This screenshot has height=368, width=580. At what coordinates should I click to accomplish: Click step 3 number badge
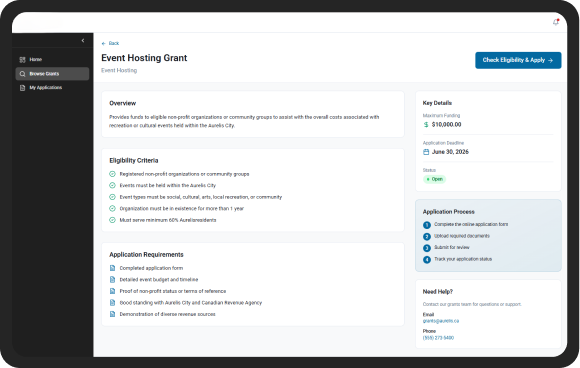click(427, 248)
